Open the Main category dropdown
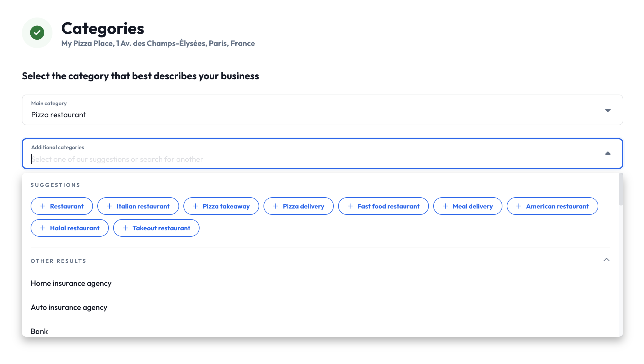This screenshot has height=364, width=644. coord(608,110)
